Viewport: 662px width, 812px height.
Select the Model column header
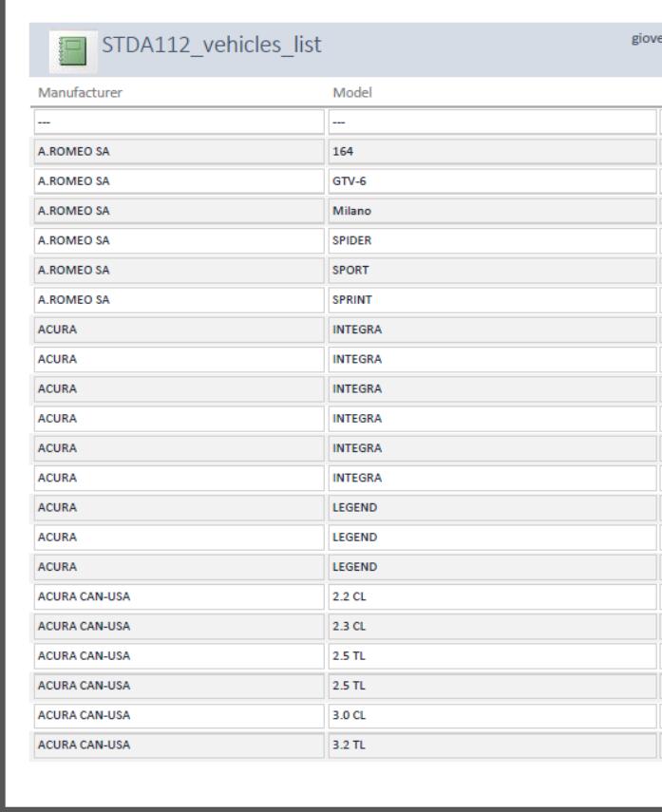[x=352, y=93]
